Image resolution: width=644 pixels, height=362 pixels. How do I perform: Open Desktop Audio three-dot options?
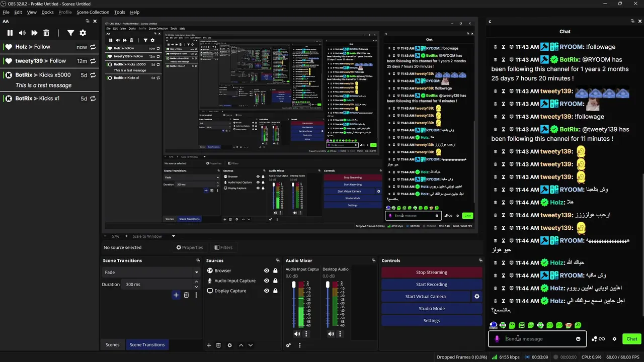(340, 334)
